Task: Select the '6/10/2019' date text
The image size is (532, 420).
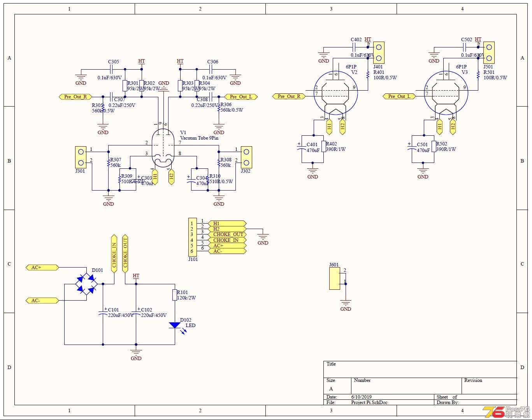Action: [x=362, y=397]
